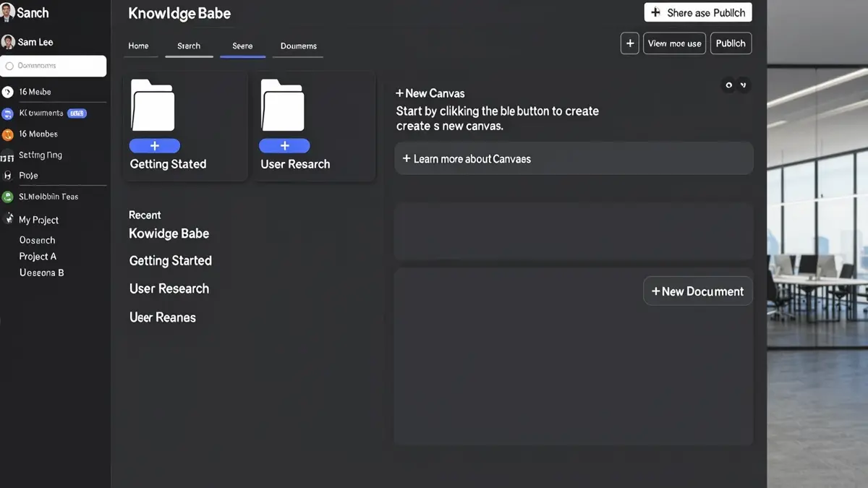Select "Project A" under My Project
This screenshot has height=488, width=868.
(38, 257)
